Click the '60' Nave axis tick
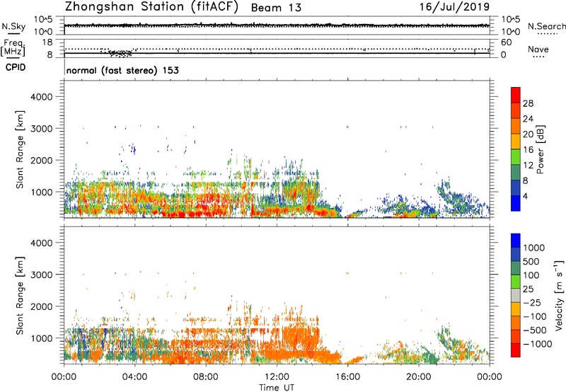 pos(507,42)
